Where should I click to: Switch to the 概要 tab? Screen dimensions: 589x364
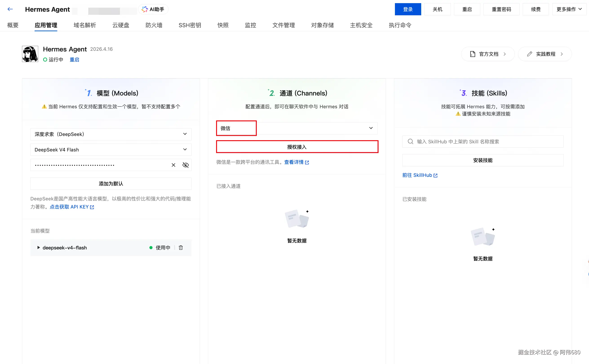pyautogui.click(x=13, y=25)
